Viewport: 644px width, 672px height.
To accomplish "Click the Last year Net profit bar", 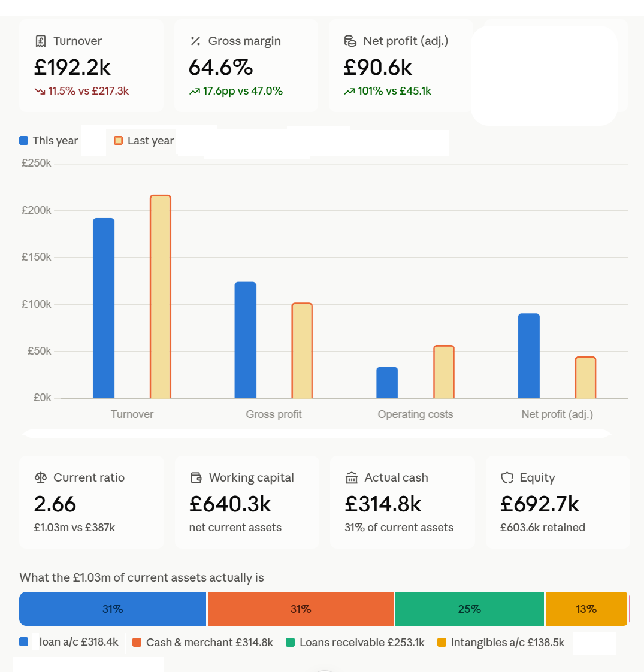I will click(x=586, y=377).
